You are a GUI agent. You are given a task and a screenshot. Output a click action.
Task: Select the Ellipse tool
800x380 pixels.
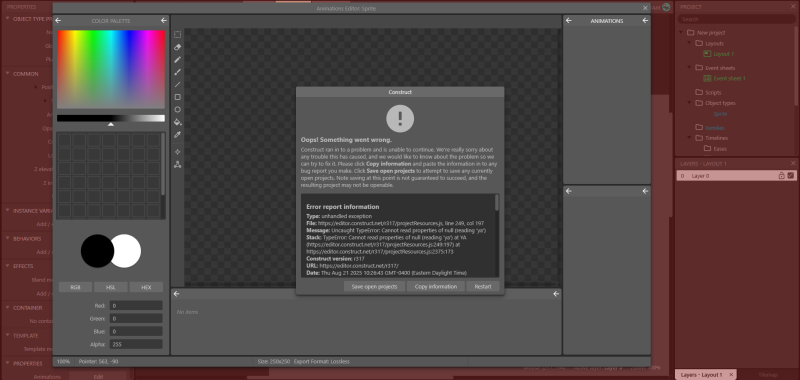pos(178,110)
